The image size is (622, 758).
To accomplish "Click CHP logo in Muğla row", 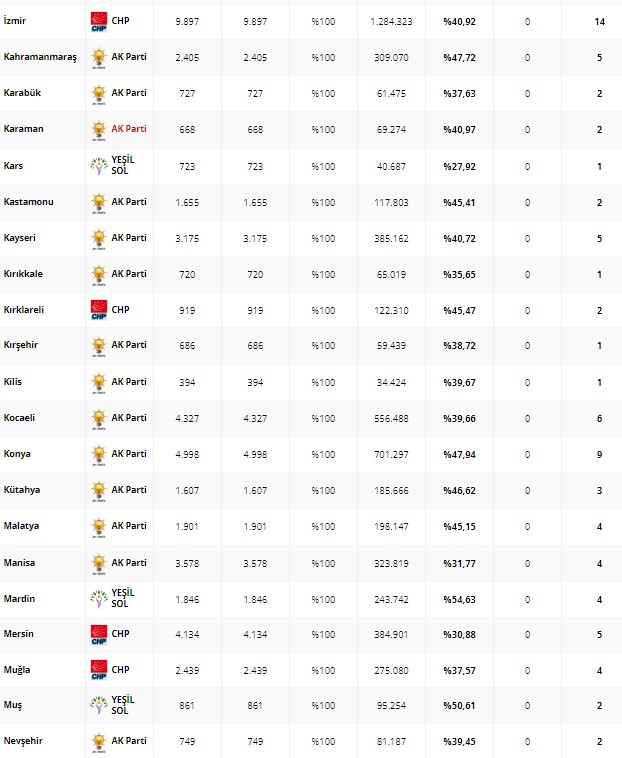I will 98,670.
